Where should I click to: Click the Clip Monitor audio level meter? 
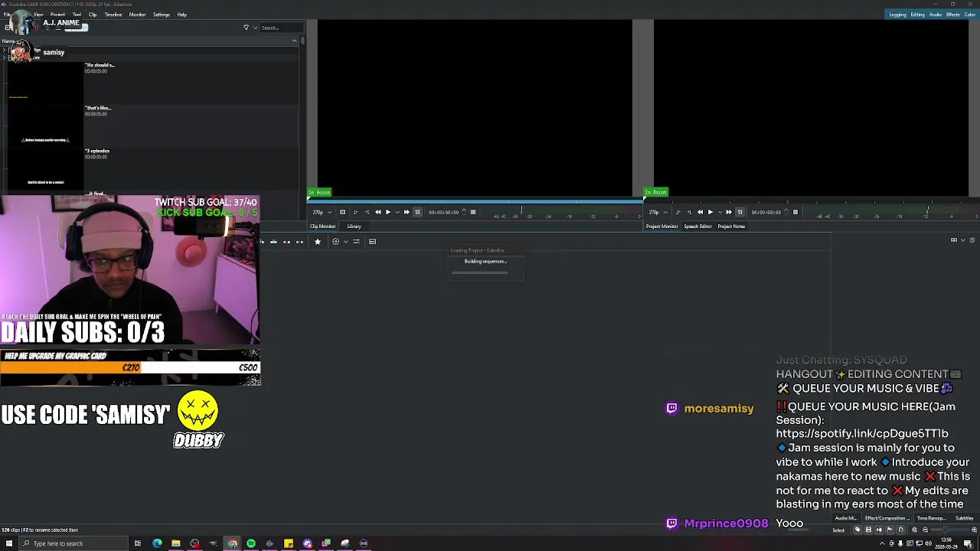563,212
